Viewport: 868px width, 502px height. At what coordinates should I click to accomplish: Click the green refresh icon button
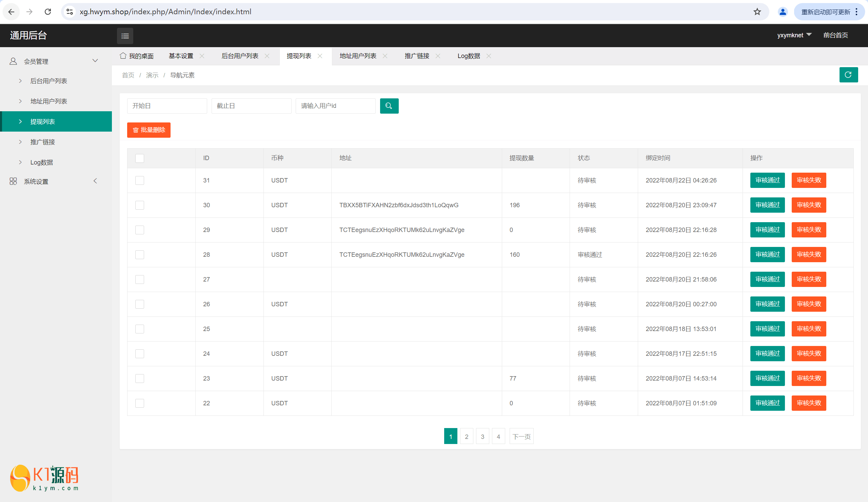(x=848, y=75)
